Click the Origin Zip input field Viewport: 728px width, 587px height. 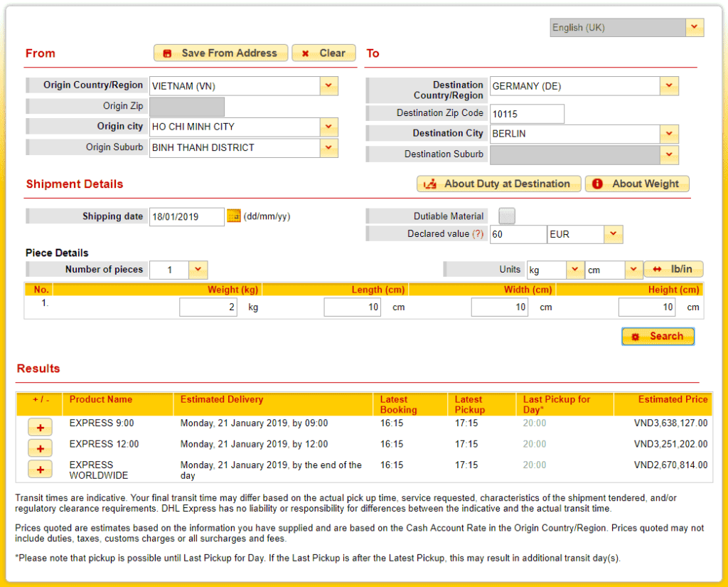click(x=187, y=107)
